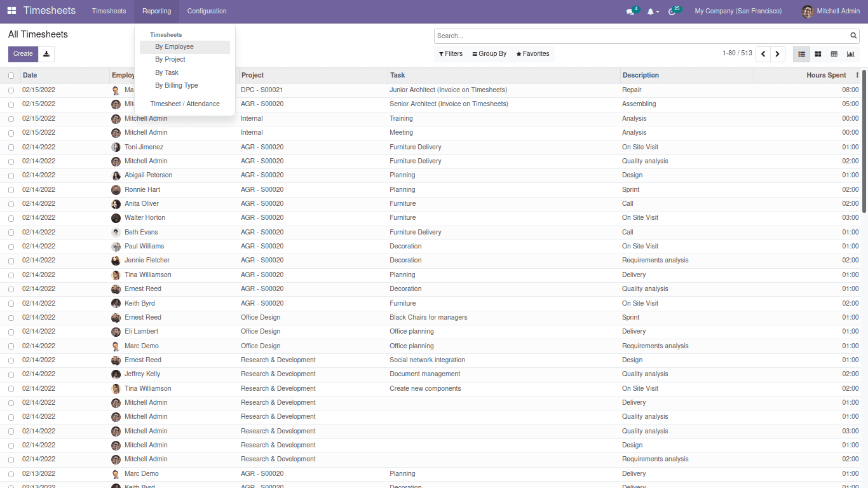Check the row for Toni Jimenez
868x488 pixels.
pos(11,147)
